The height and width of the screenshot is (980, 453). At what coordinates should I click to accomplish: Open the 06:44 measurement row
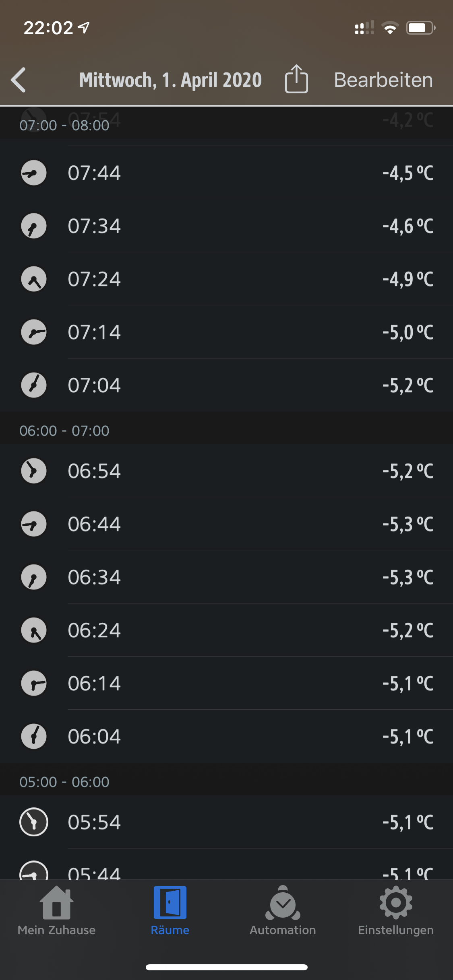(x=242, y=524)
